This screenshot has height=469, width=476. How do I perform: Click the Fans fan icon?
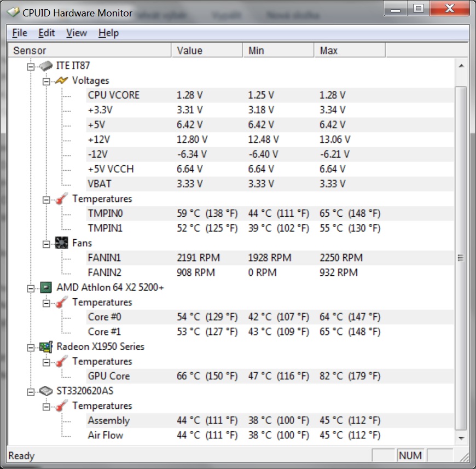pyautogui.click(x=62, y=243)
